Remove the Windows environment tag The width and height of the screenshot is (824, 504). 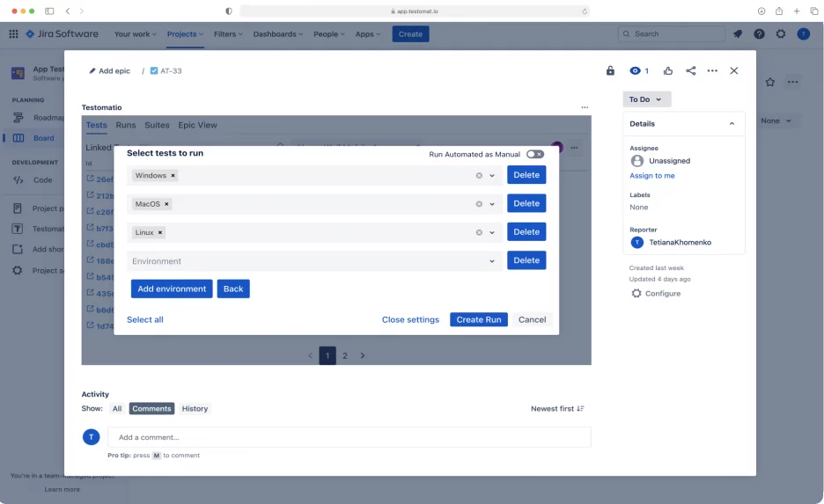173,176
